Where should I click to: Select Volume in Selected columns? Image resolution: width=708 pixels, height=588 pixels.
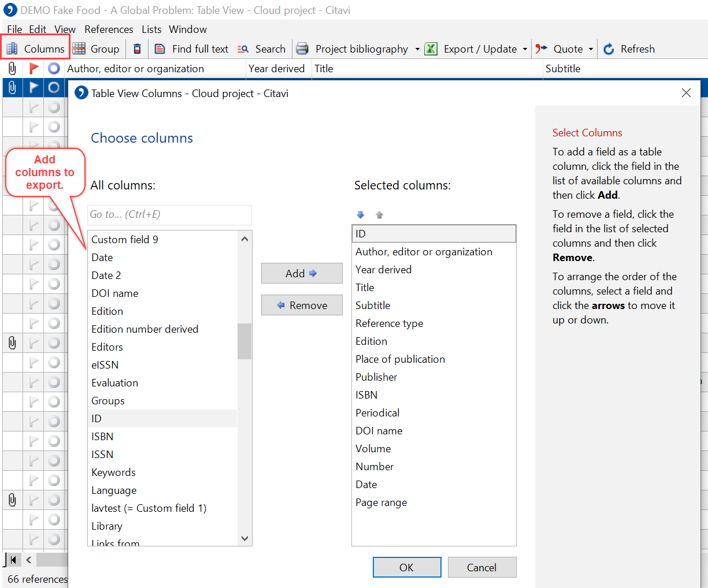coord(433,449)
